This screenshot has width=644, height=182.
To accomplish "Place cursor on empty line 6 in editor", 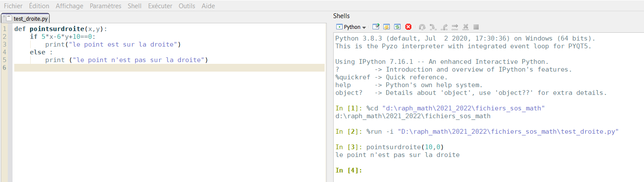I will [168, 68].
